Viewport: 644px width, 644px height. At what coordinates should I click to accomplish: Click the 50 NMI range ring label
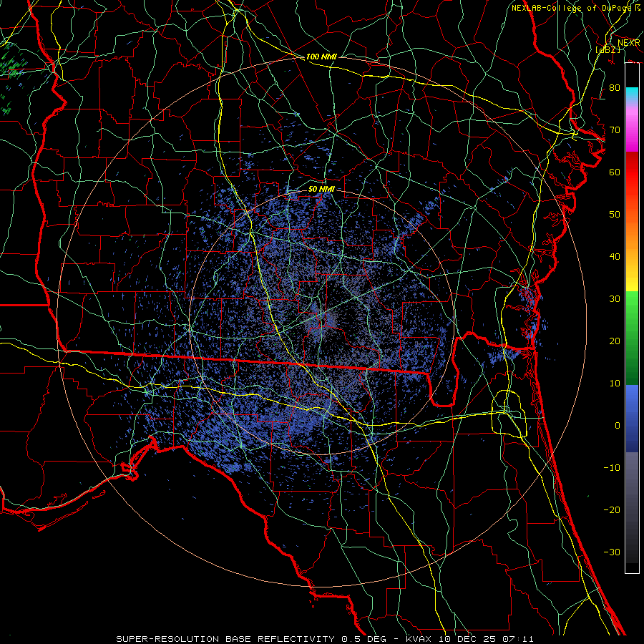click(321, 189)
